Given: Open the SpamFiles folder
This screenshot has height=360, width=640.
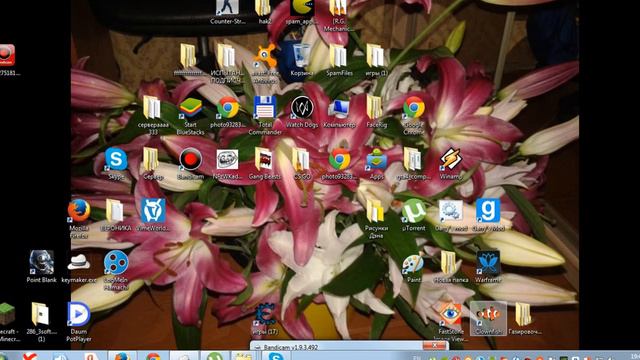Looking at the screenshot, I should tap(339, 60).
